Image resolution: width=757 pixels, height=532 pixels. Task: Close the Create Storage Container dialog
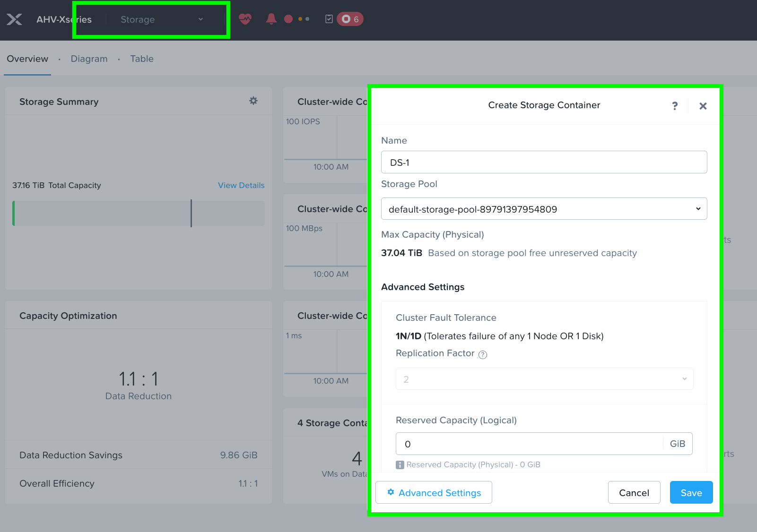point(703,106)
